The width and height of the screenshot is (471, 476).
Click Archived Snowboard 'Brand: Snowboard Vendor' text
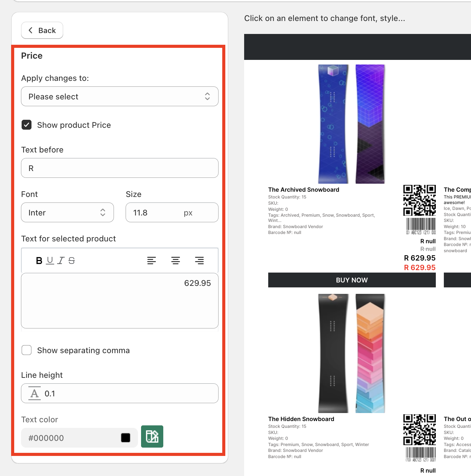[296, 227]
